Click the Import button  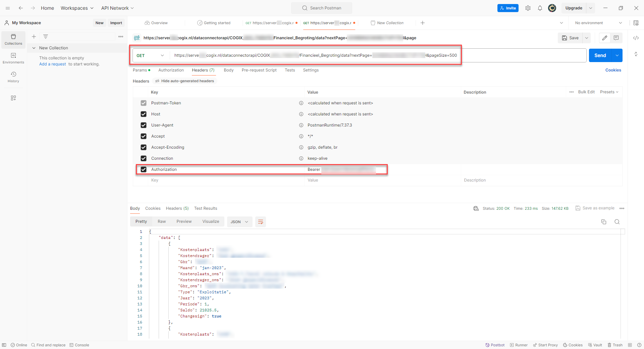click(x=116, y=23)
